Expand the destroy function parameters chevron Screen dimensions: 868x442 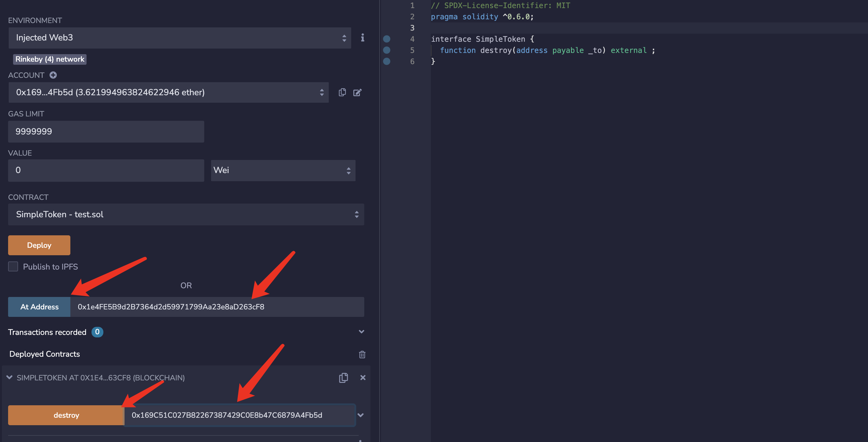(x=361, y=415)
